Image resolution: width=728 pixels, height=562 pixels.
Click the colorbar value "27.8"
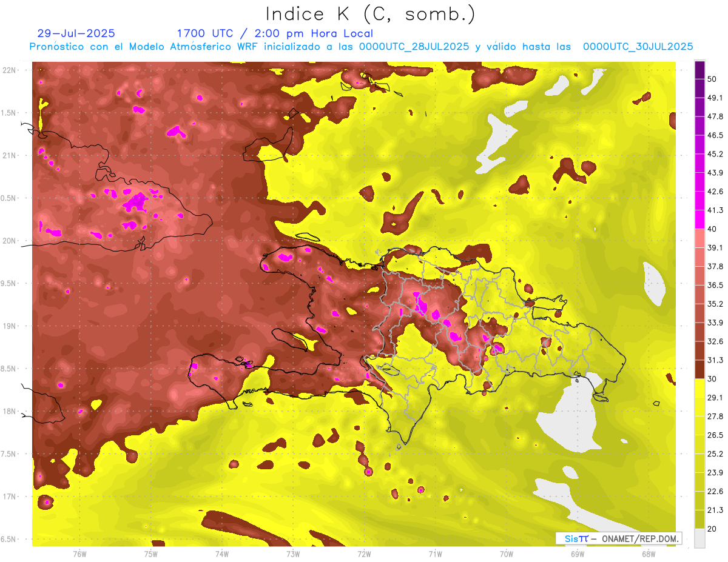715,416
